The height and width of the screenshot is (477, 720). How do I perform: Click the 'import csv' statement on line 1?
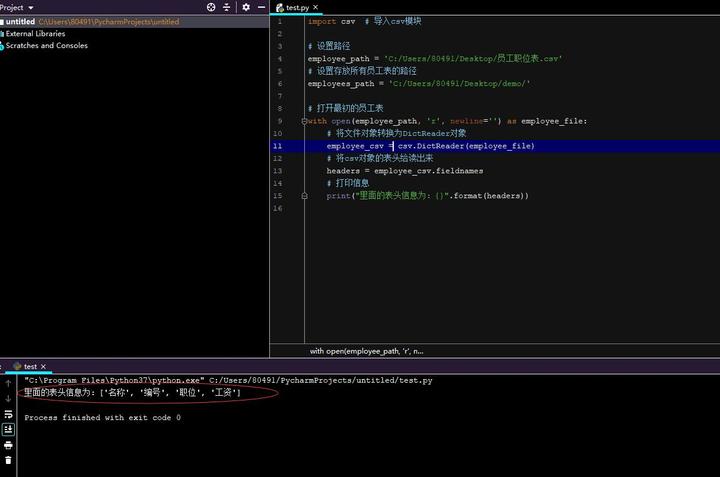pos(332,21)
